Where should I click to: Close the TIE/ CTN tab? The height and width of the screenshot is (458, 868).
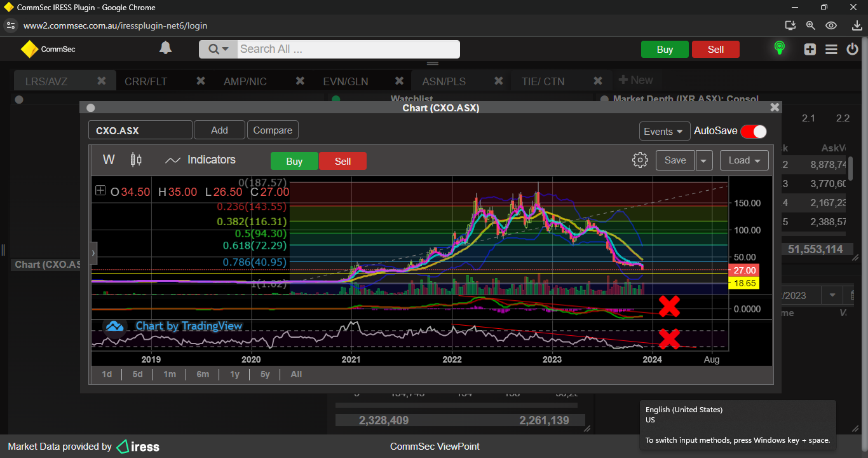coord(598,81)
